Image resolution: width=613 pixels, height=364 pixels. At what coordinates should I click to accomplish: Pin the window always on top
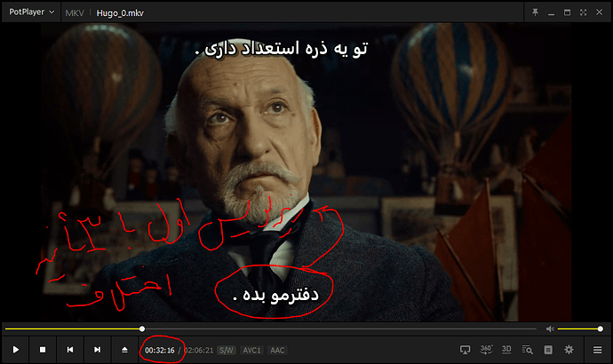point(535,12)
